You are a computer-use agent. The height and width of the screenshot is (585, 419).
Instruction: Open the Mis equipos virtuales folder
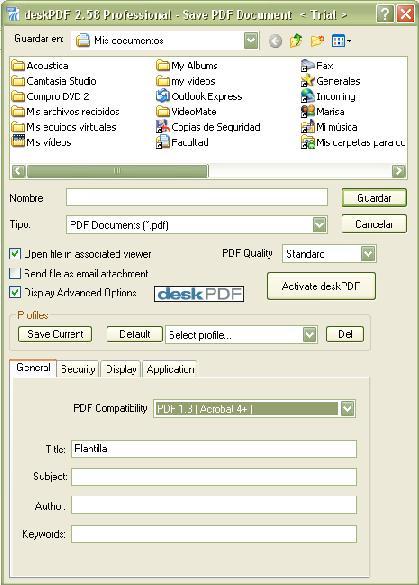tap(64, 127)
